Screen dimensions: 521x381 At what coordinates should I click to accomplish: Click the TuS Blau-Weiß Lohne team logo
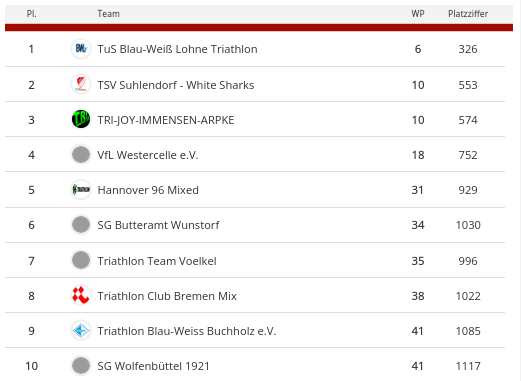click(x=81, y=49)
